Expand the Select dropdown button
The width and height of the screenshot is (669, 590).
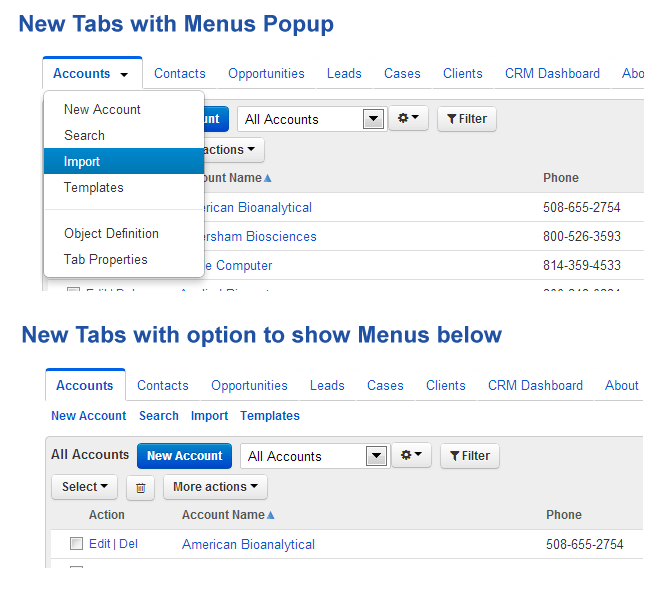(84, 487)
